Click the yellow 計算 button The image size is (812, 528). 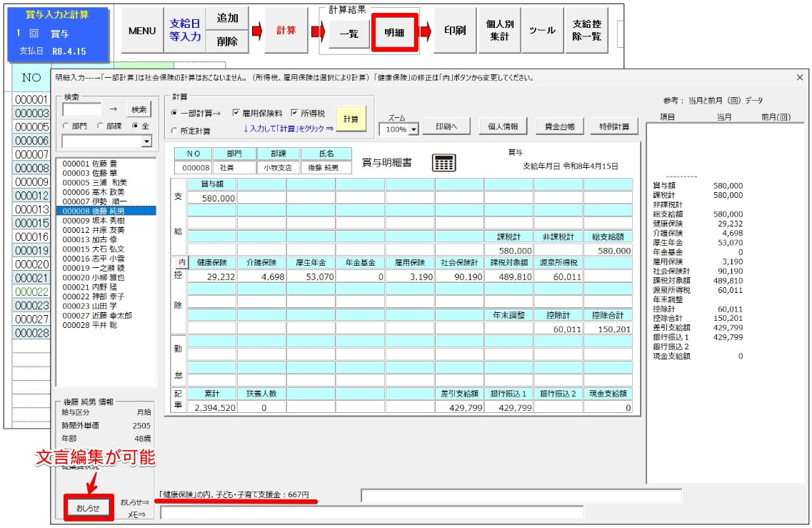[x=351, y=119]
